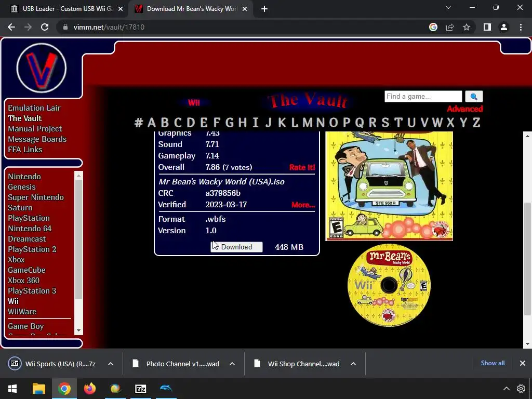Click the Chrome taskbar icon
Image resolution: width=532 pixels, height=399 pixels.
(x=64, y=389)
